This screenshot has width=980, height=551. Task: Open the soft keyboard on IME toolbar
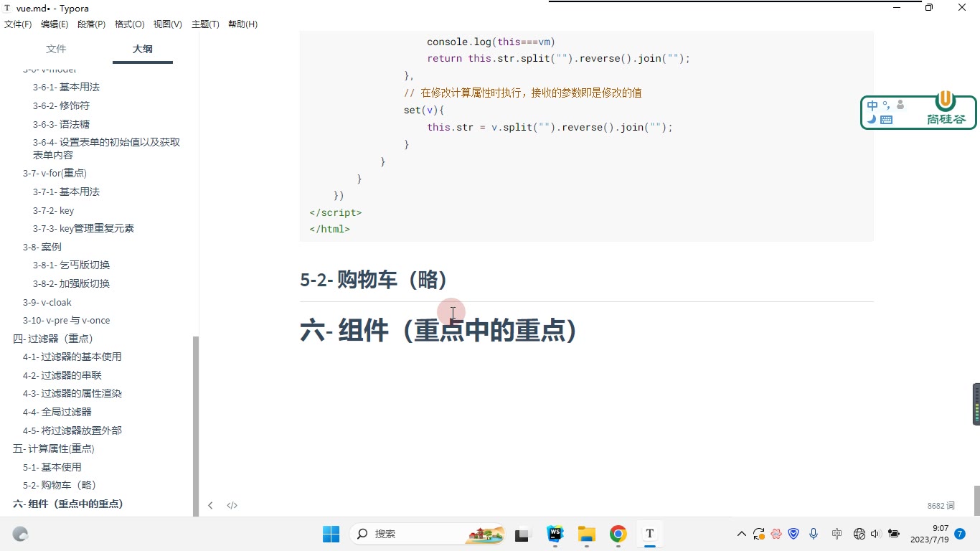(x=886, y=120)
